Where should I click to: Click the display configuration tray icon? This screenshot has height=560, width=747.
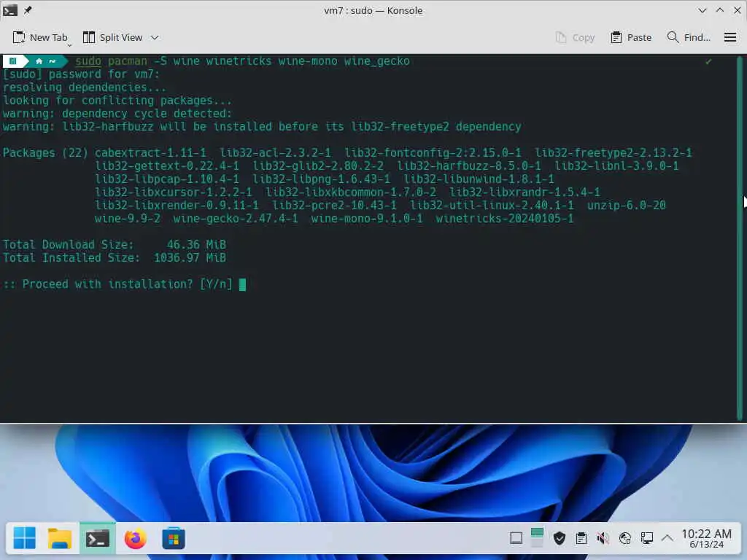click(x=646, y=539)
